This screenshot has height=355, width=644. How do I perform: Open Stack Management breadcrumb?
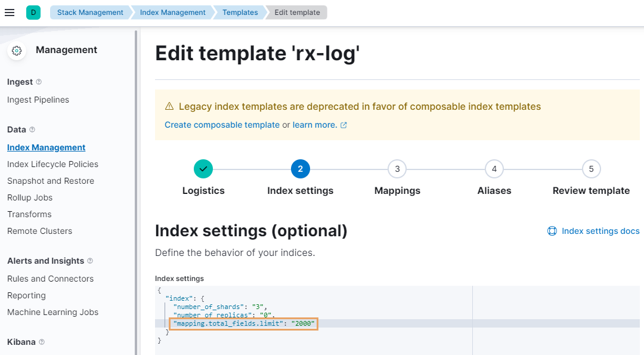(x=90, y=13)
